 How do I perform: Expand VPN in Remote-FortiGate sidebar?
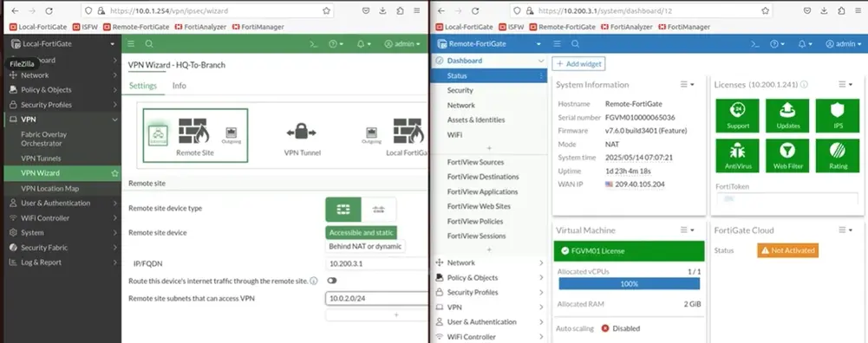tap(541, 307)
